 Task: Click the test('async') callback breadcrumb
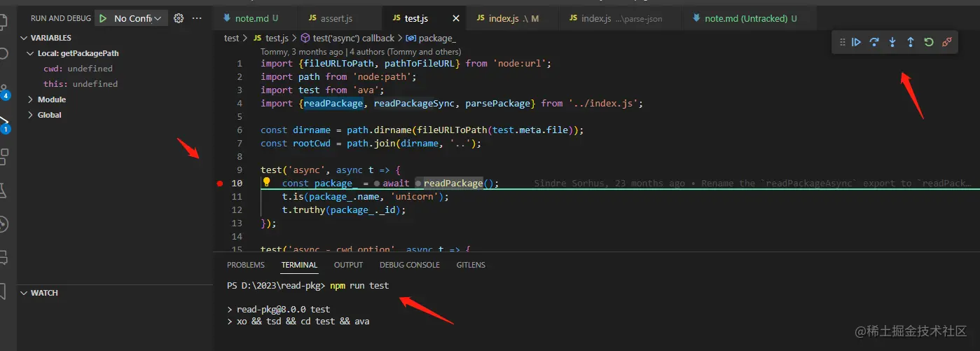pos(347,39)
